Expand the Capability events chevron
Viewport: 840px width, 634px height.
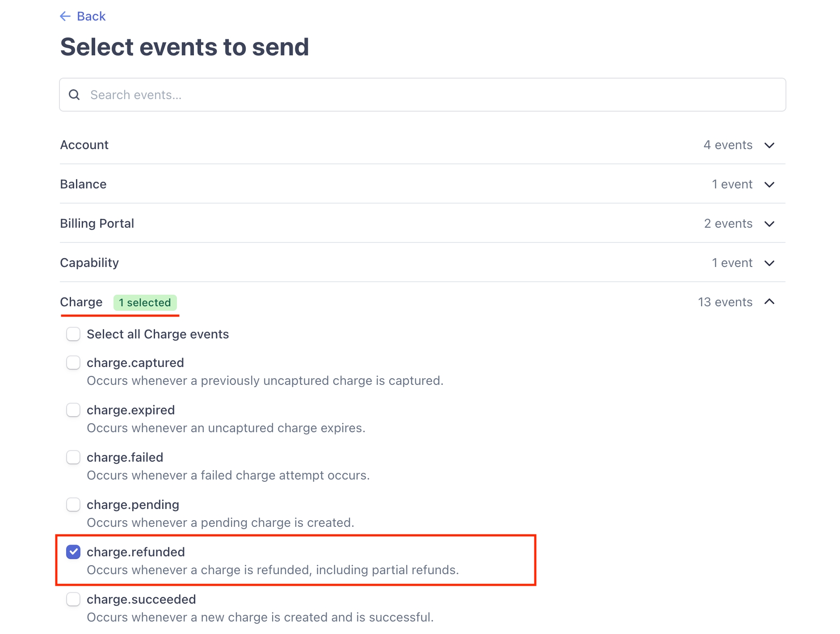click(x=769, y=263)
